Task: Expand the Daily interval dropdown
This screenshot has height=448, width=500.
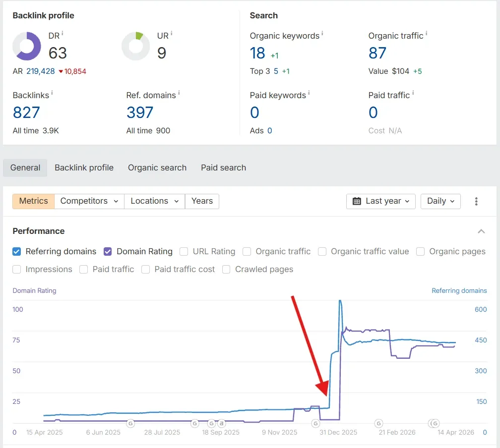Action: (x=440, y=201)
